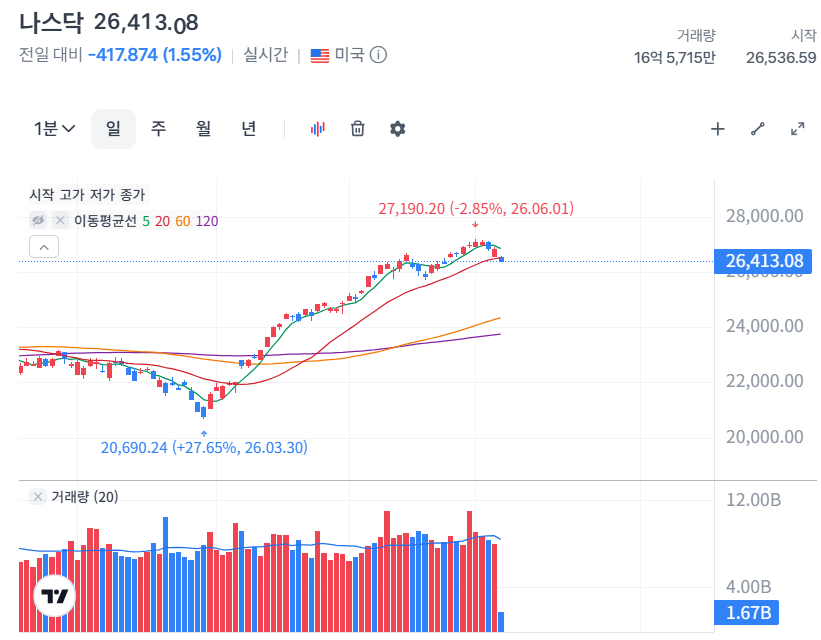821x640 pixels.
Task: Click the 20,000.00 price axis label
Action: click(x=764, y=437)
